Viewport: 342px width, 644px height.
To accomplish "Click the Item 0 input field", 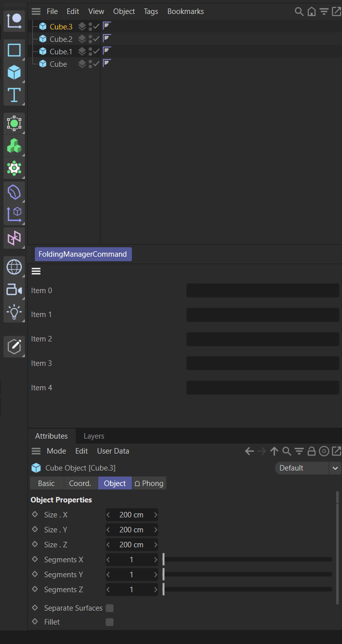I will pyautogui.click(x=263, y=291).
